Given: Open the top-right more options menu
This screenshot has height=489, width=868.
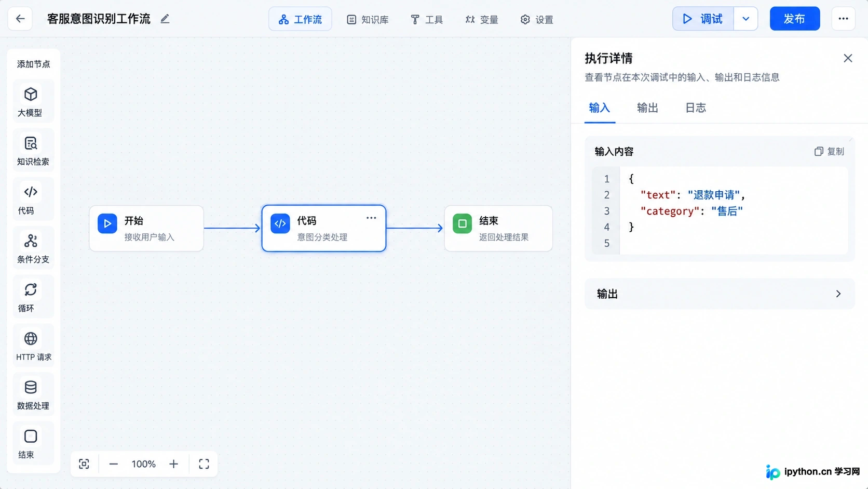Looking at the screenshot, I should click(843, 19).
